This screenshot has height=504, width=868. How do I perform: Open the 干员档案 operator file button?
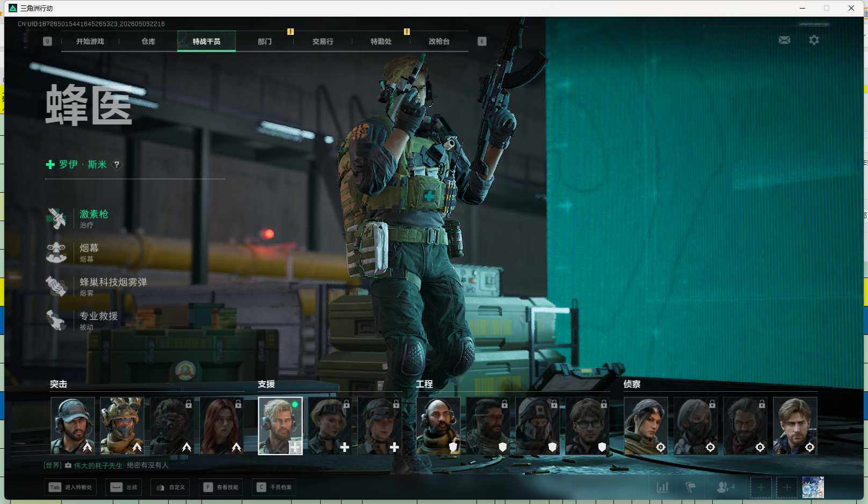coord(274,487)
